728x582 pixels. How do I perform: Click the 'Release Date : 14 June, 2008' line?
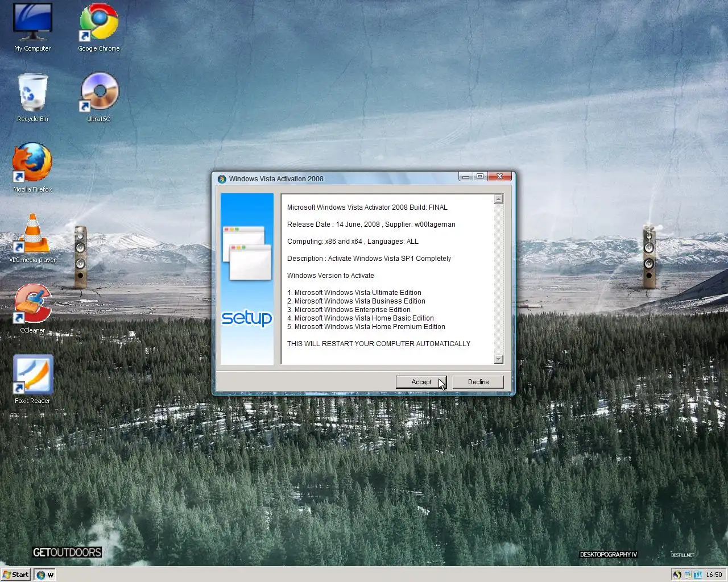point(333,225)
